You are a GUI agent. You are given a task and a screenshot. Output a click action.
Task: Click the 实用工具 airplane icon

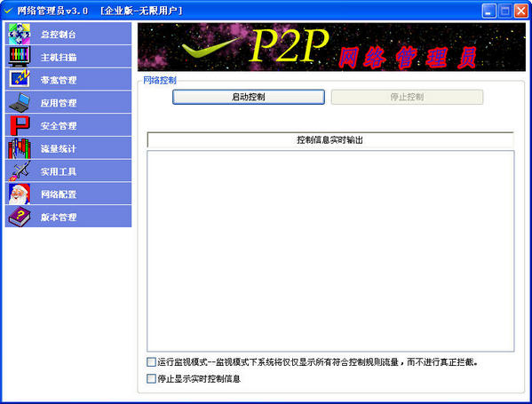[x=20, y=171]
